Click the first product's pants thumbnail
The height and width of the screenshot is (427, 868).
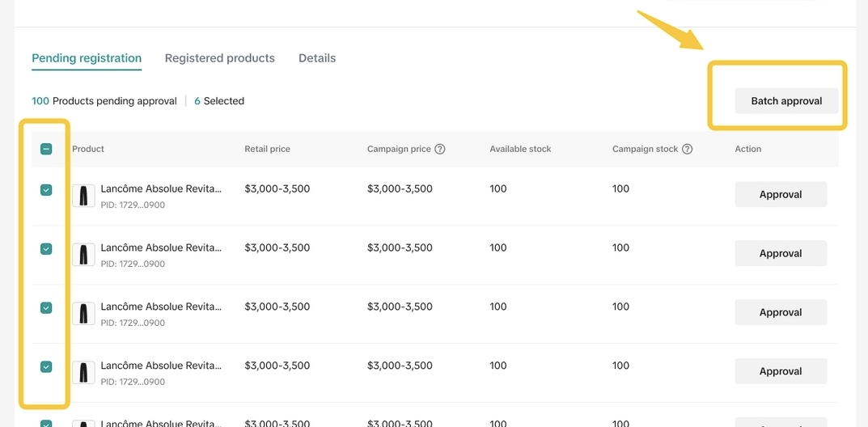click(x=83, y=196)
